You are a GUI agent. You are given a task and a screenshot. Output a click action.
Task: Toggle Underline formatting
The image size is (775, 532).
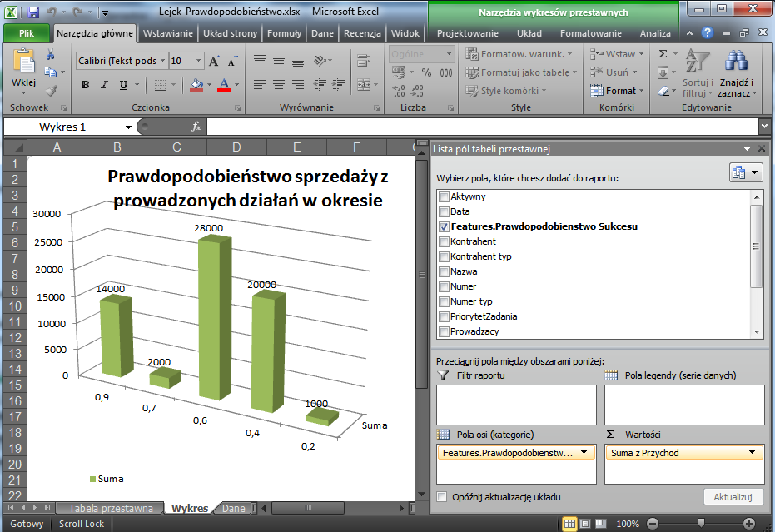(x=123, y=85)
